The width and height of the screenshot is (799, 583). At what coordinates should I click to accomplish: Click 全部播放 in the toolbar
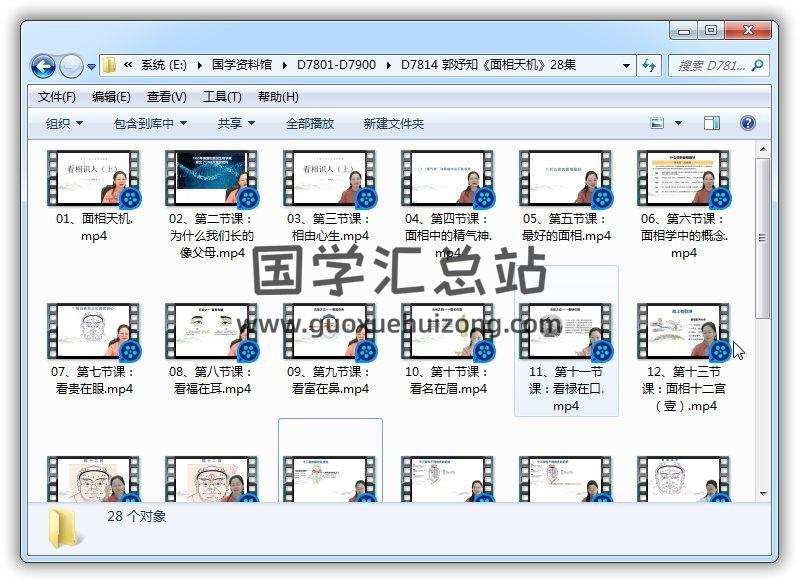[x=310, y=123]
